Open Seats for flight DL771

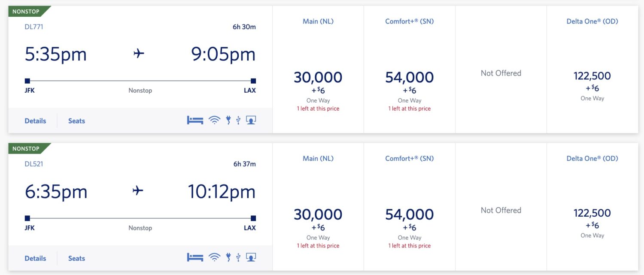(x=76, y=121)
